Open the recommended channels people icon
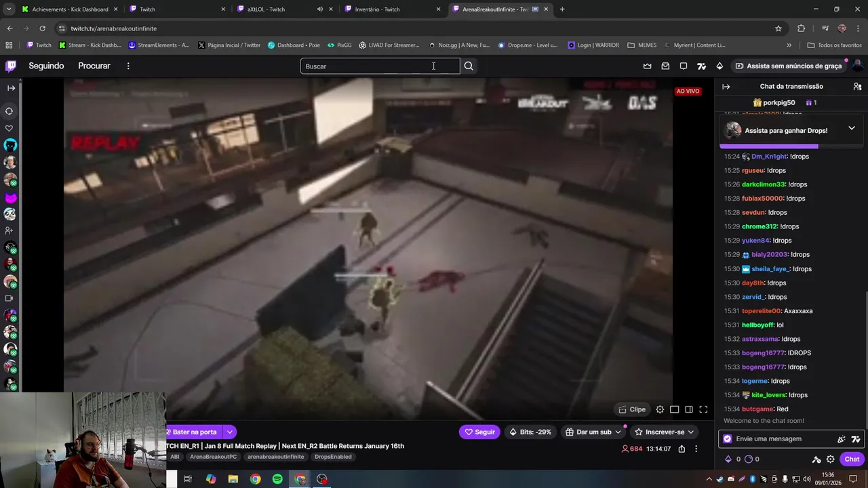Screen dimensions: 868x488 [x=9, y=230]
